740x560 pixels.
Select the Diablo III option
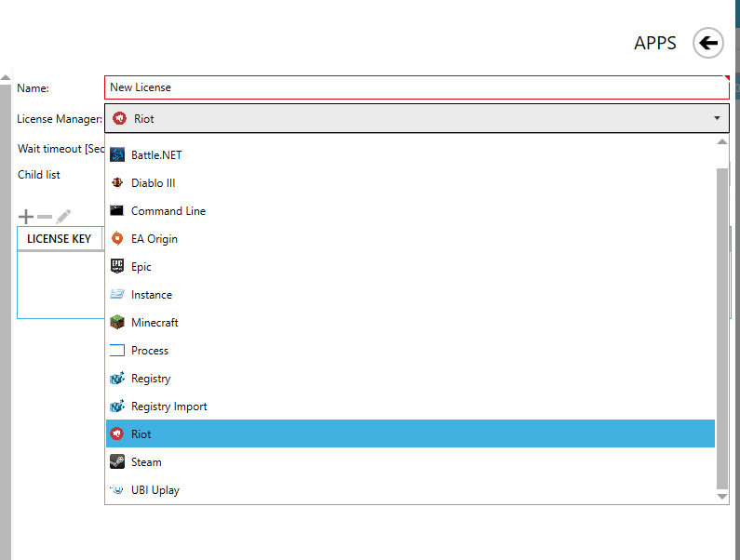click(x=410, y=182)
